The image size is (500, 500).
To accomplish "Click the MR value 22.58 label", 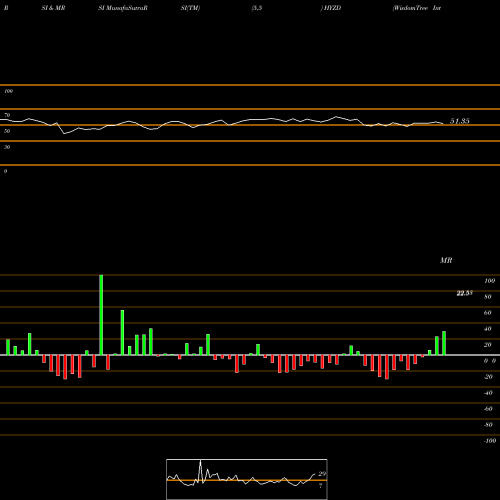I will pyautogui.click(x=464, y=293).
